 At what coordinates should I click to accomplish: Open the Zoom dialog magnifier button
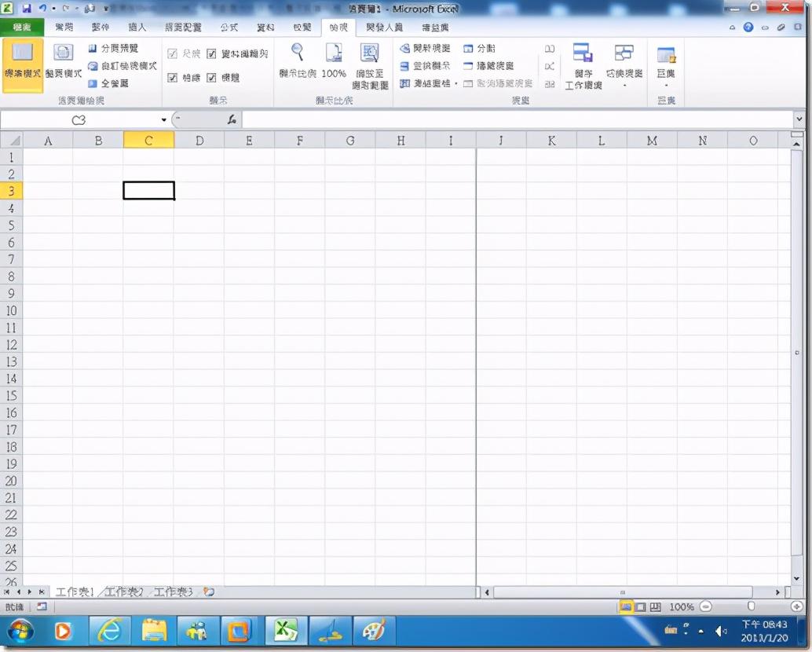(x=298, y=61)
